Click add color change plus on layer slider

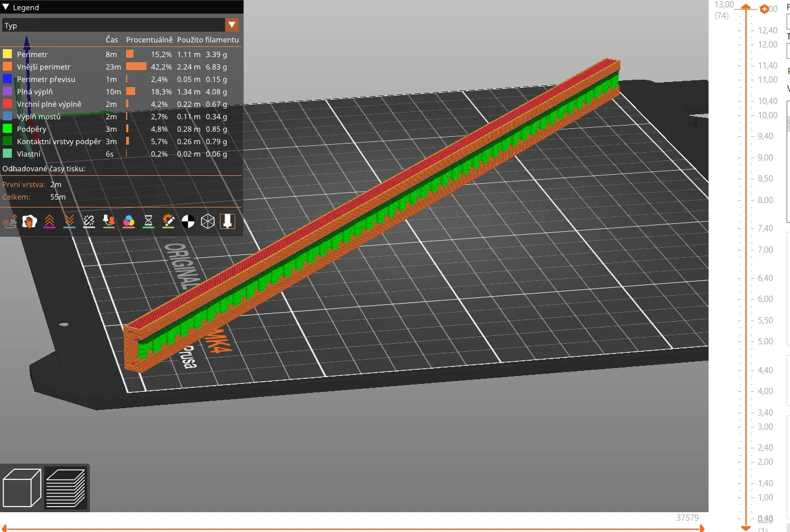[765, 9]
